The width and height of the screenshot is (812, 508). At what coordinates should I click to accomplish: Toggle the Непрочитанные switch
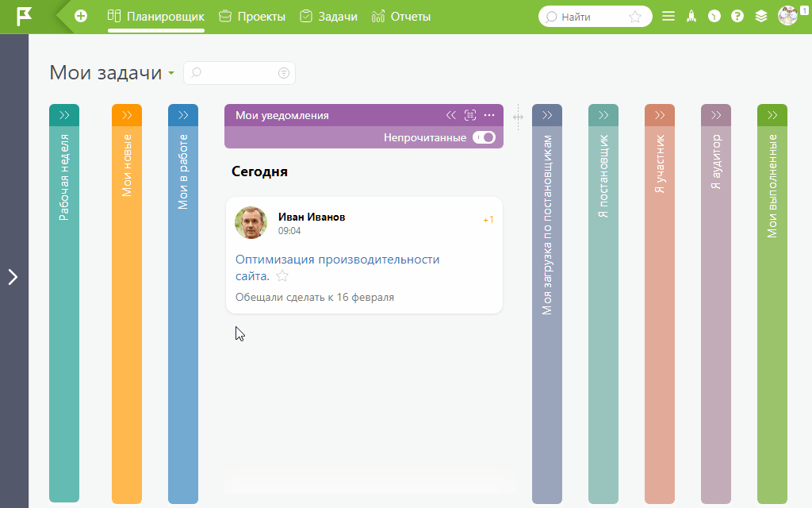(485, 137)
